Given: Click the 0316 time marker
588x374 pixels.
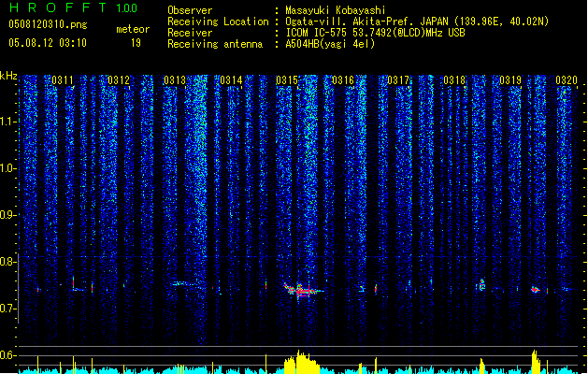Looking at the screenshot, I should pyautogui.click(x=343, y=80).
